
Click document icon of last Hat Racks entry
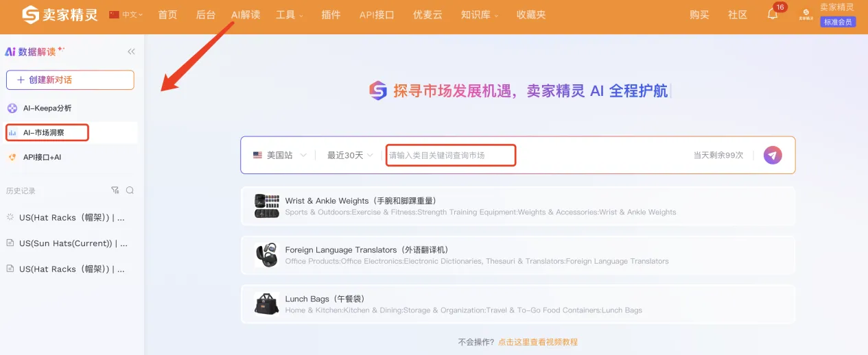click(10, 269)
